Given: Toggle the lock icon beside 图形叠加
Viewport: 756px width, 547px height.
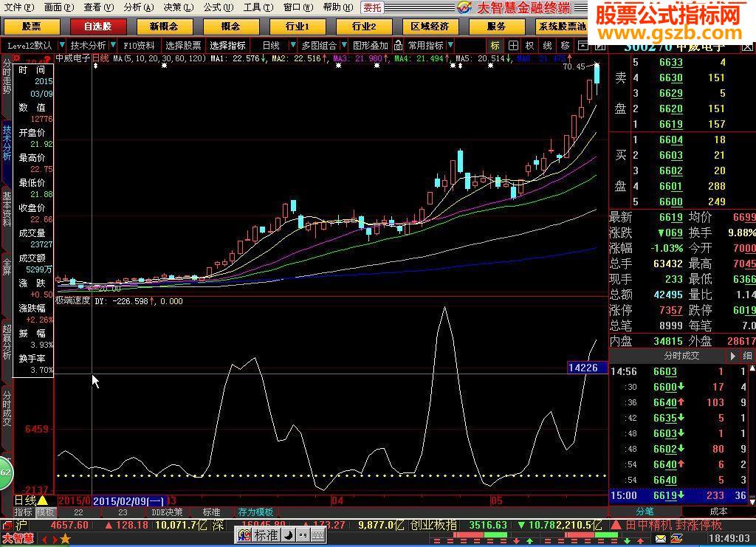Looking at the screenshot, I should tap(398, 45).
